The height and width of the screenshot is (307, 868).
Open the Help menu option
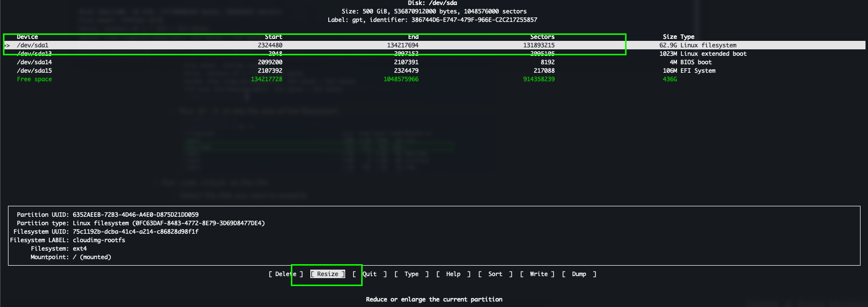pyautogui.click(x=453, y=274)
